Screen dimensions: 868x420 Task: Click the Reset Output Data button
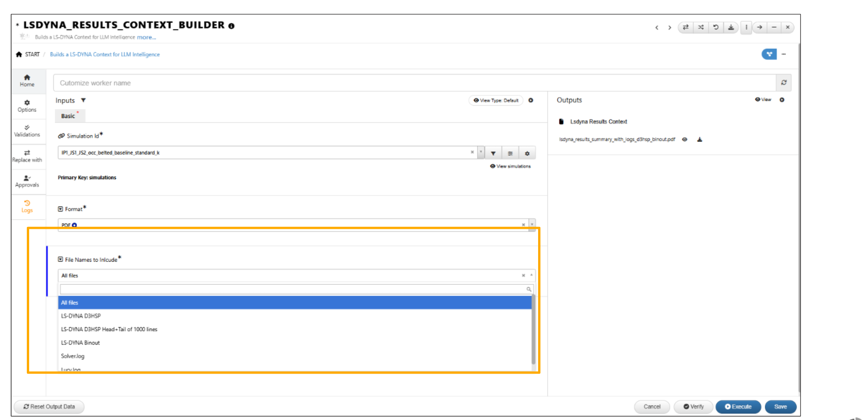coord(49,407)
